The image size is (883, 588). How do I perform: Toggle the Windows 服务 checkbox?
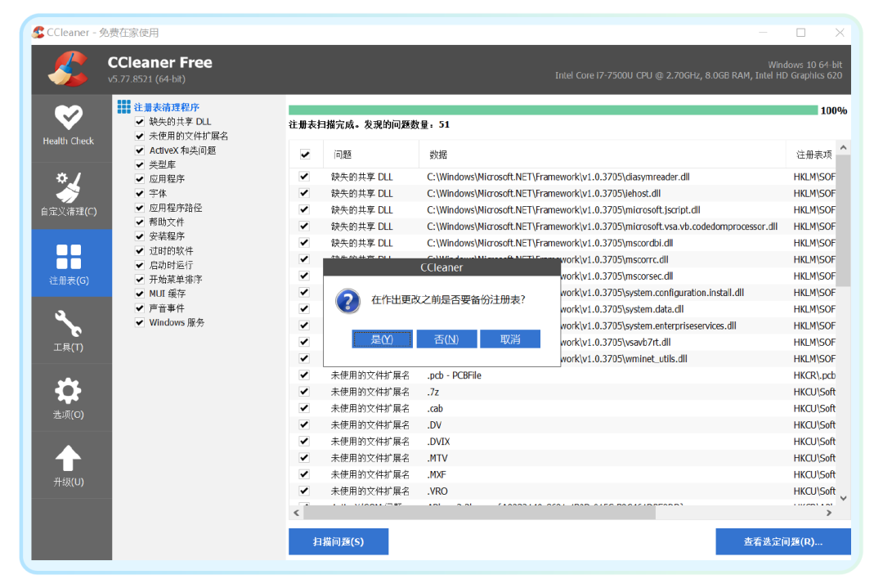pyautogui.click(x=140, y=322)
